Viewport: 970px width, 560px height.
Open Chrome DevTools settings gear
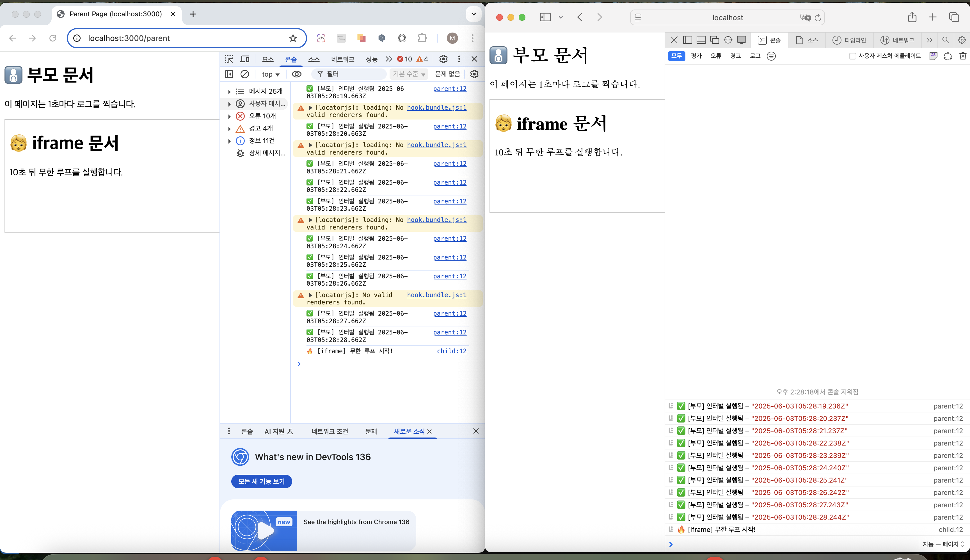pyautogui.click(x=443, y=59)
